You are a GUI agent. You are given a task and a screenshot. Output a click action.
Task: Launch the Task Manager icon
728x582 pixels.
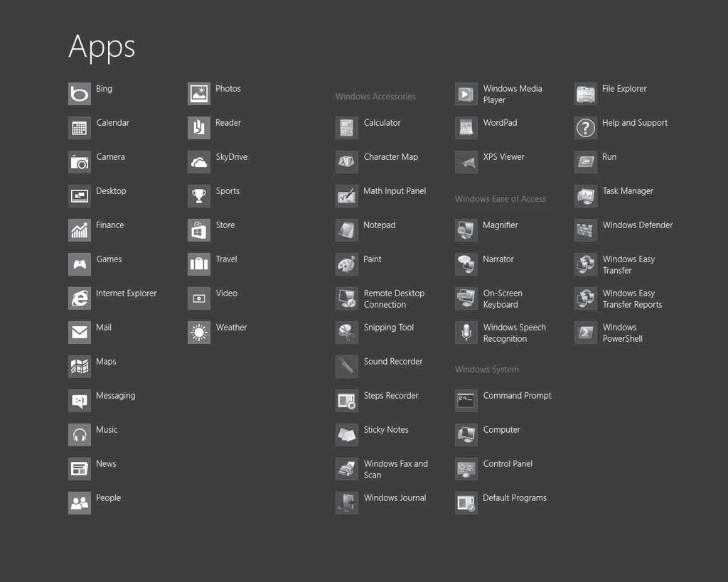point(586,196)
